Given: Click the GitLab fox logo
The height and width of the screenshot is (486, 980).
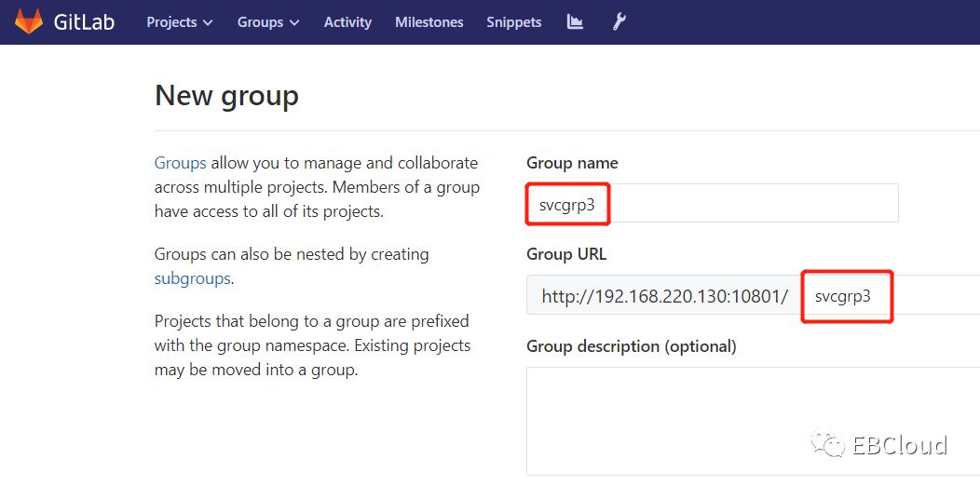Looking at the screenshot, I should 29,21.
